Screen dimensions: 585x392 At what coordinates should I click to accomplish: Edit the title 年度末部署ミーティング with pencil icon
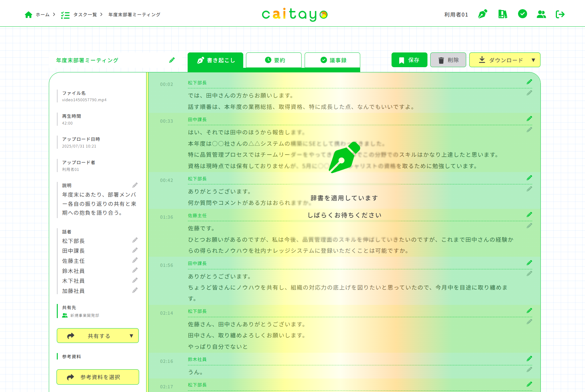click(172, 60)
